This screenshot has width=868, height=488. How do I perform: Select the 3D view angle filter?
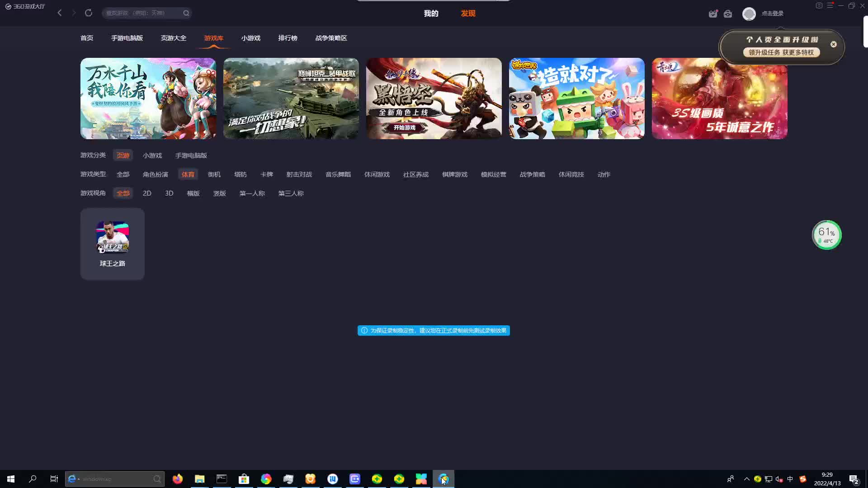[x=169, y=193]
